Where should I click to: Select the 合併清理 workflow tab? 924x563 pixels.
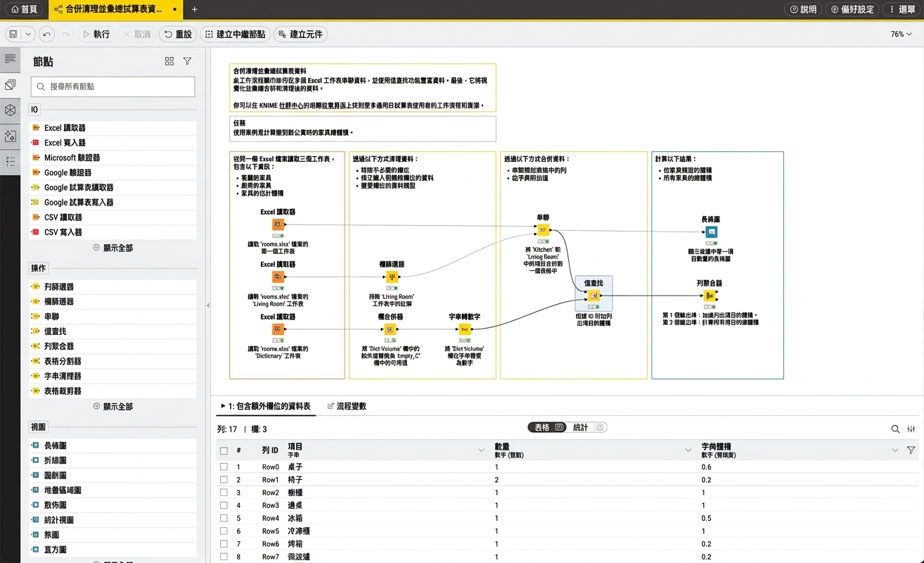tap(115, 10)
